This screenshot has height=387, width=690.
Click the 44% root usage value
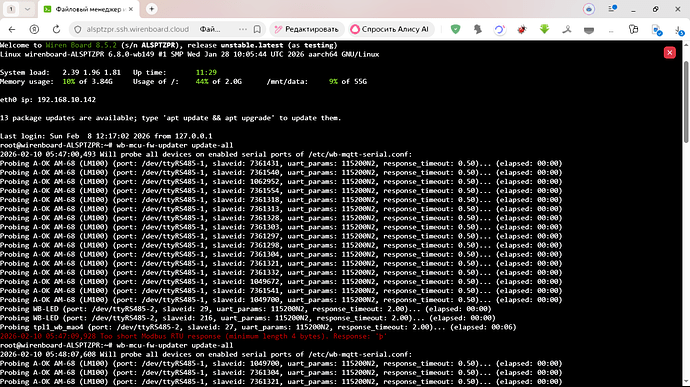click(202, 81)
